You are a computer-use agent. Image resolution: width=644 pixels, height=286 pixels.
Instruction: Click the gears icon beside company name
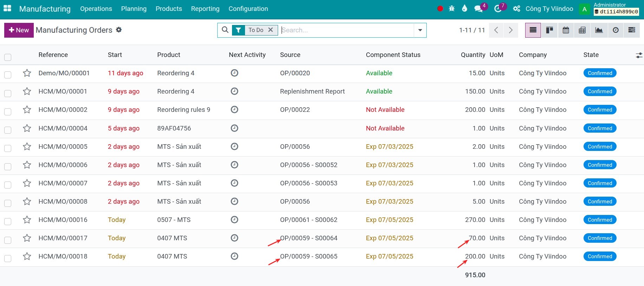(x=516, y=9)
